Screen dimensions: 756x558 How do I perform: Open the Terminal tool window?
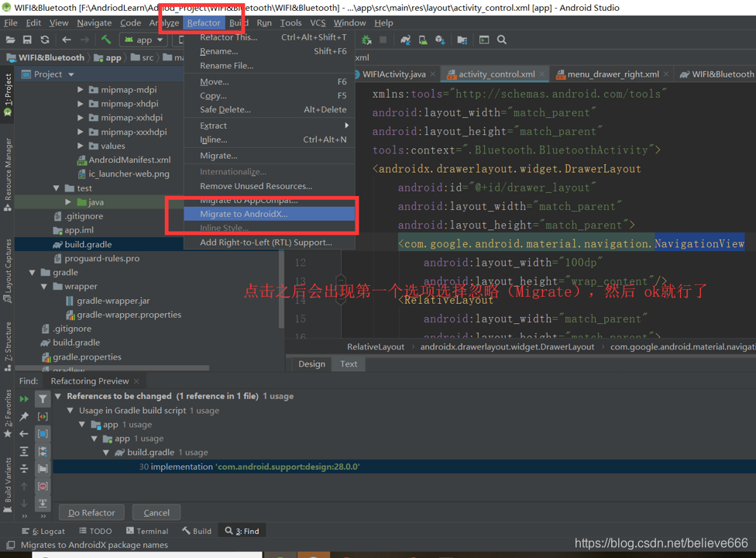tap(147, 531)
